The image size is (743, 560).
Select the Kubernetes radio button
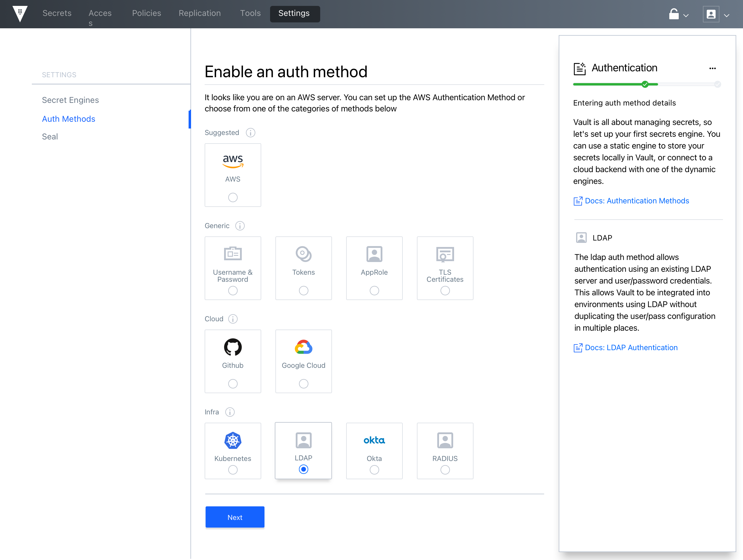233,470
